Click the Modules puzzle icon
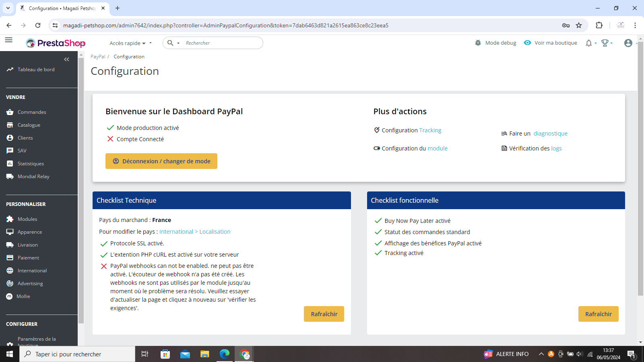Screen dimensions: 644x362 pyautogui.click(x=10, y=219)
